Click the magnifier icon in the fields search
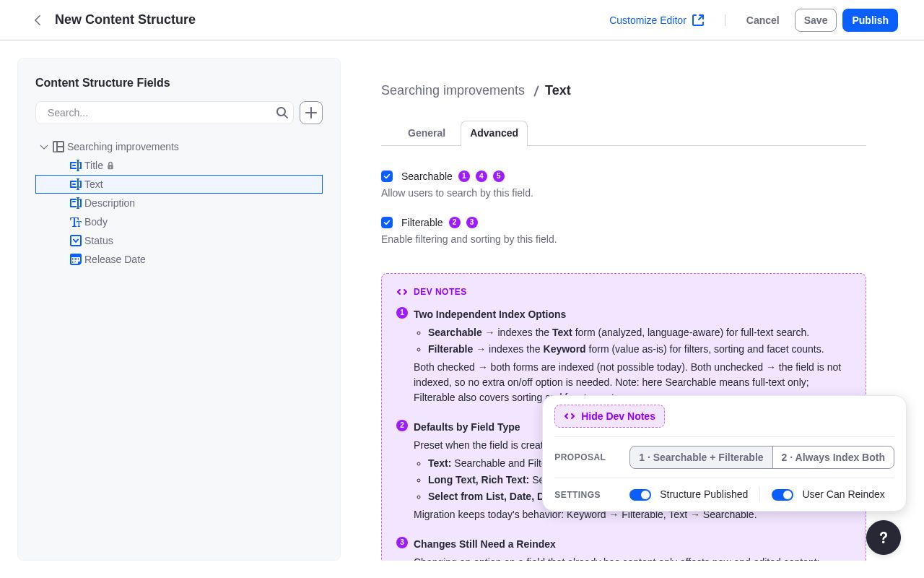This screenshot has width=924, height=578. [x=282, y=113]
